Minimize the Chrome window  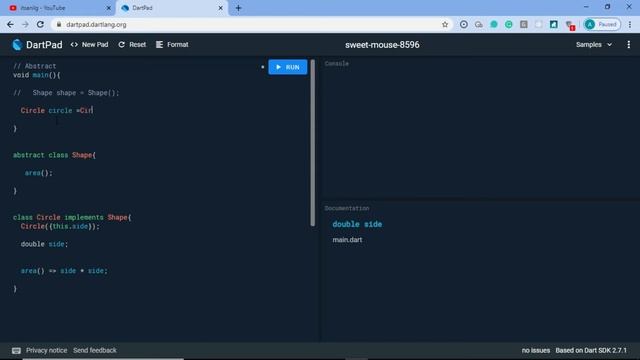pos(586,7)
